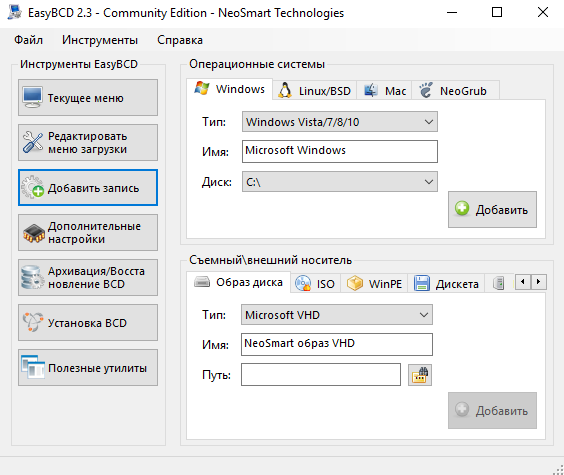The image size is (564, 475).
Task: Open Дополнительные настройки chip icon
Action: point(34,233)
